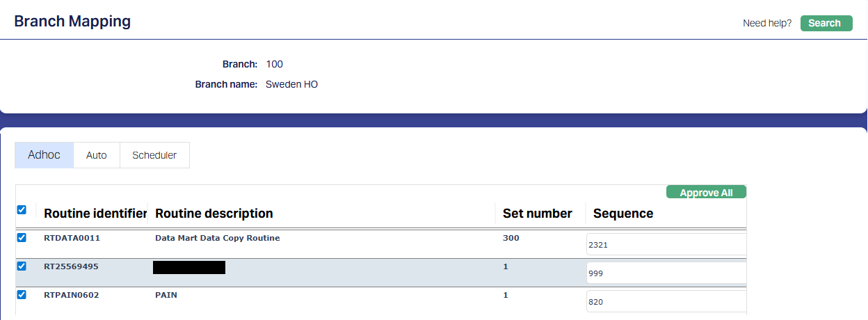Edit the Sequence field with value 820
Image resolution: width=868 pixels, height=320 pixels.
click(665, 302)
